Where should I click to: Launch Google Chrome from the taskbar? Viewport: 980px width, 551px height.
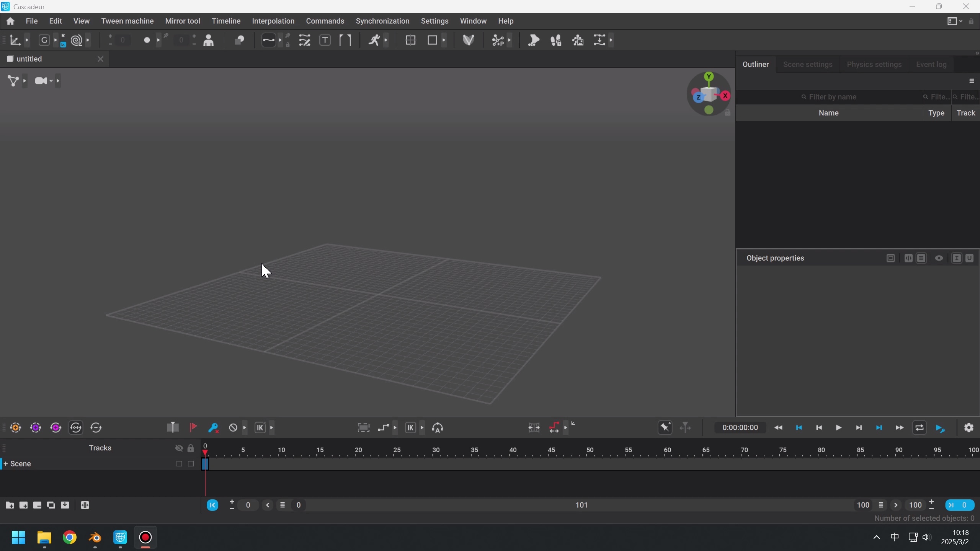70,538
